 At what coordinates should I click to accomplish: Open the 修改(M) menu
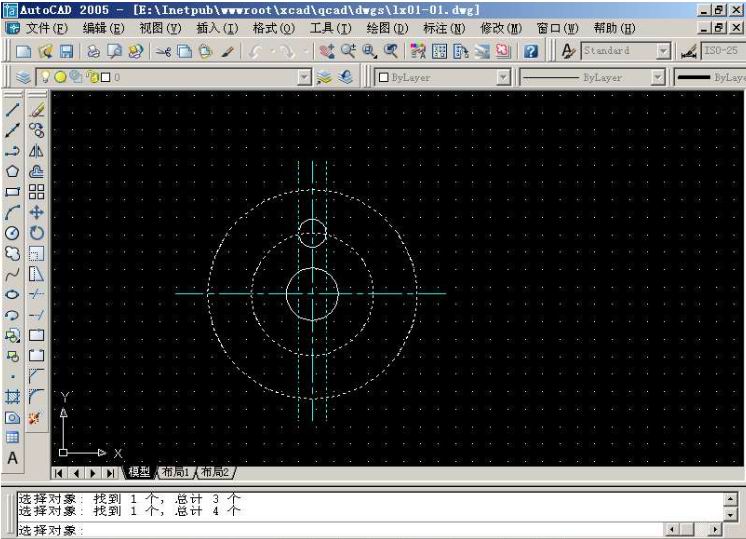pos(501,29)
